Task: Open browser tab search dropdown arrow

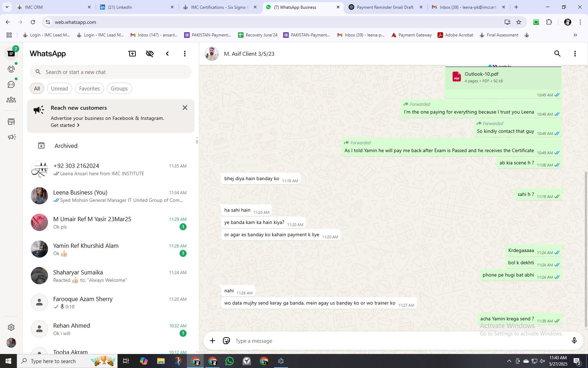Action: 7,7
